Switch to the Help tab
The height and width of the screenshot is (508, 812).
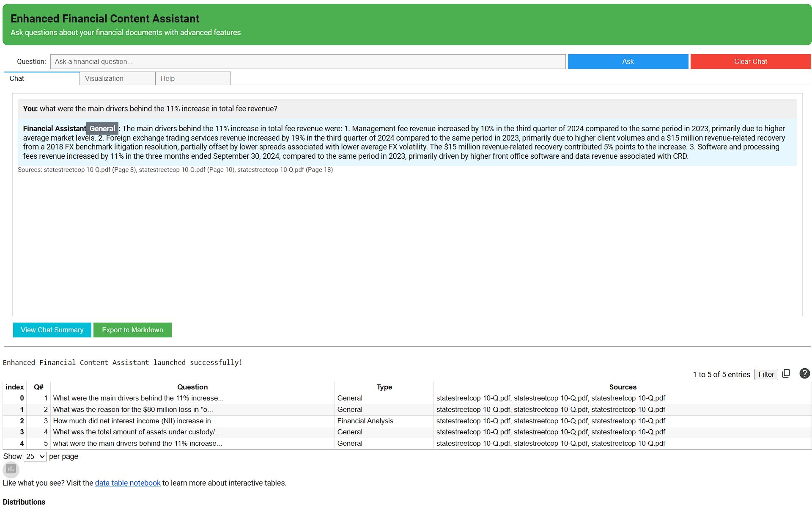[x=167, y=78]
